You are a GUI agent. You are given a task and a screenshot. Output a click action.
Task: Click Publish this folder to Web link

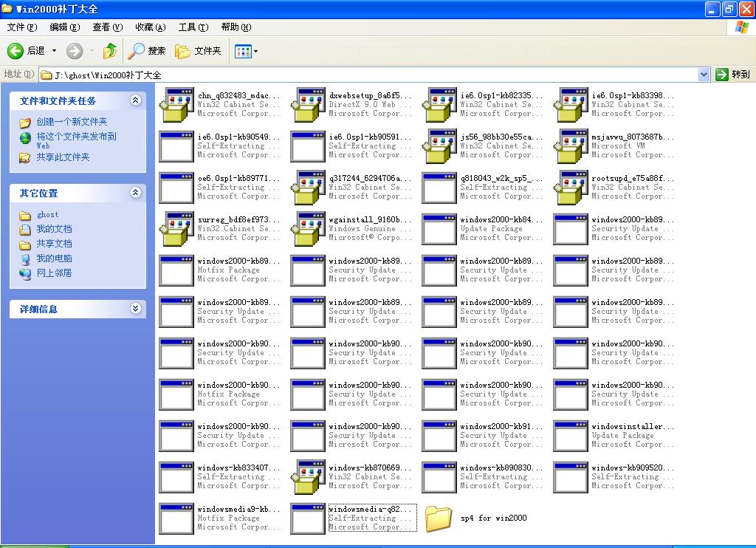pos(76,140)
